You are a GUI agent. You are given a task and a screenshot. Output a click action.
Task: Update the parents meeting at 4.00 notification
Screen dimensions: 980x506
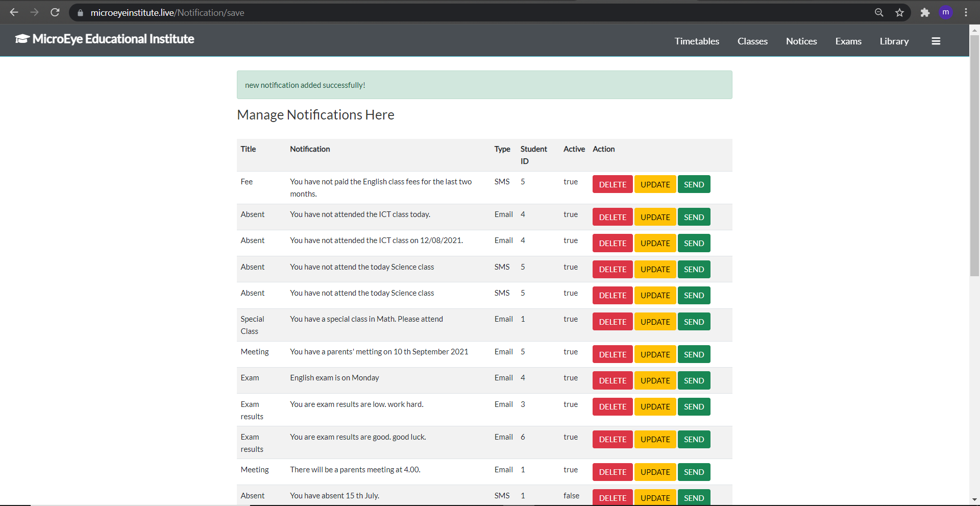(x=655, y=472)
